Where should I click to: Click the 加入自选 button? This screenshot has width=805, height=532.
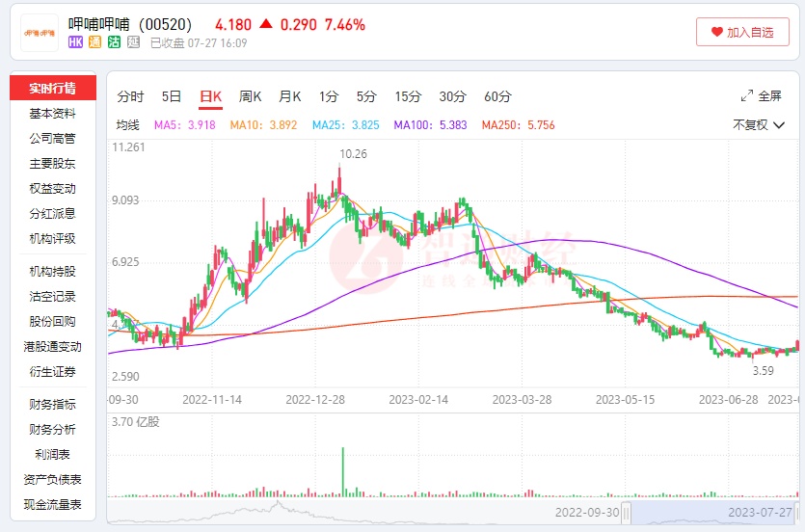pos(741,32)
